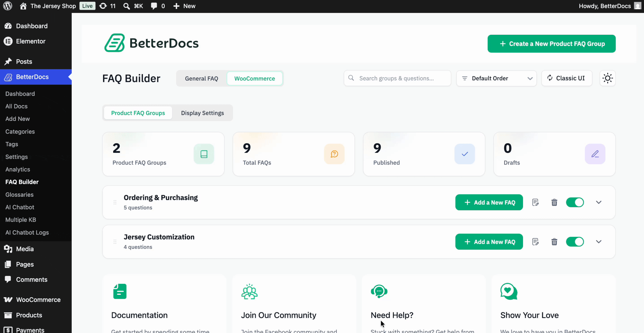Delete the Ordering & Purchasing group
Viewport: 644px width, 333px height.
coord(554,202)
